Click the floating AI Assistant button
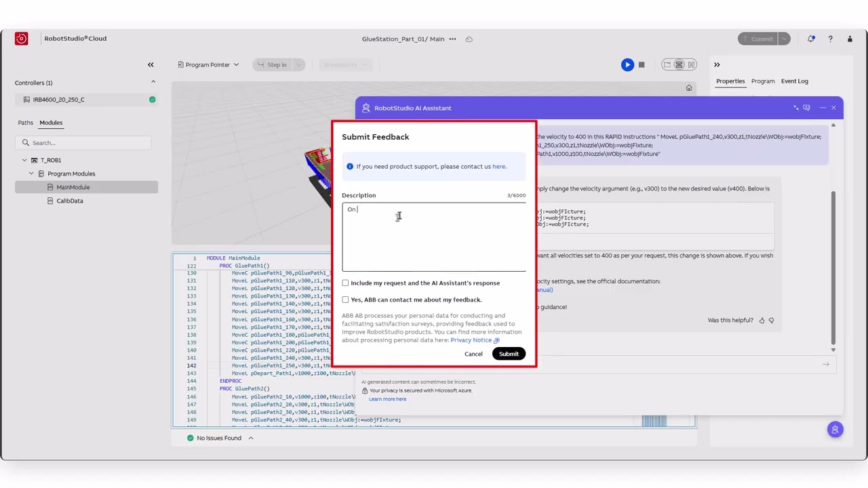868x488 pixels. (x=835, y=429)
